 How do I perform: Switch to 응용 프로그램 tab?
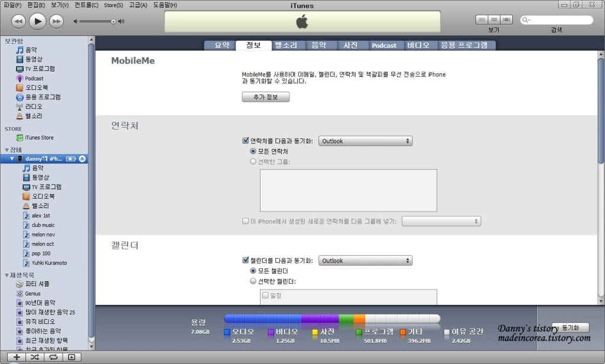pos(464,45)
